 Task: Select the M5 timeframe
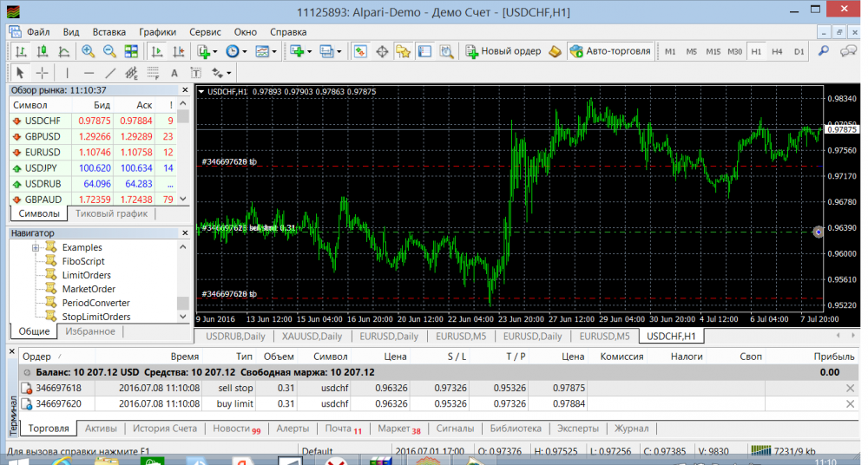pos(692,51)
